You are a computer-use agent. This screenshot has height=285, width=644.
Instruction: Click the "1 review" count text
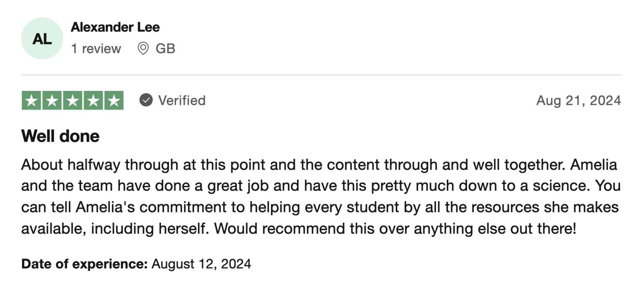point(96,49)
